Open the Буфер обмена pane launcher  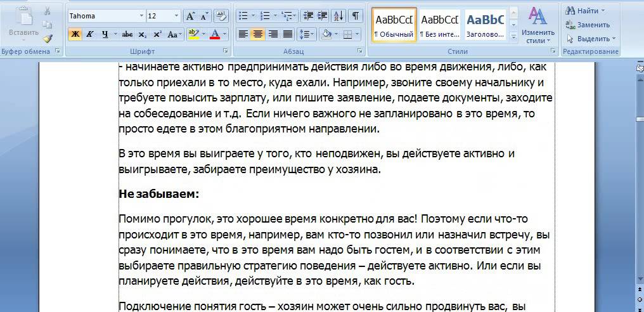click(57, 51)
